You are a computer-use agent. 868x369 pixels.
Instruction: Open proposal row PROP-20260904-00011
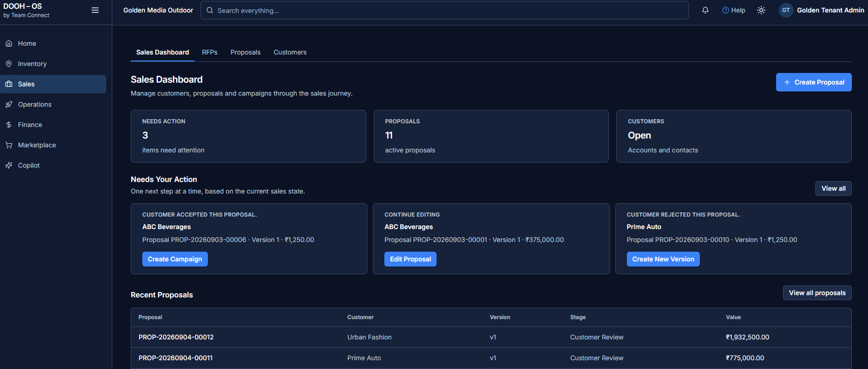pyautogui.click(x=491, y=358)
